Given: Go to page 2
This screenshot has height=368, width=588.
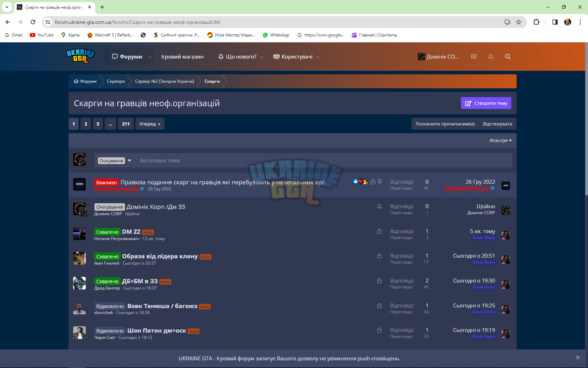Looking at the screenshot, I should pos(86,124).
